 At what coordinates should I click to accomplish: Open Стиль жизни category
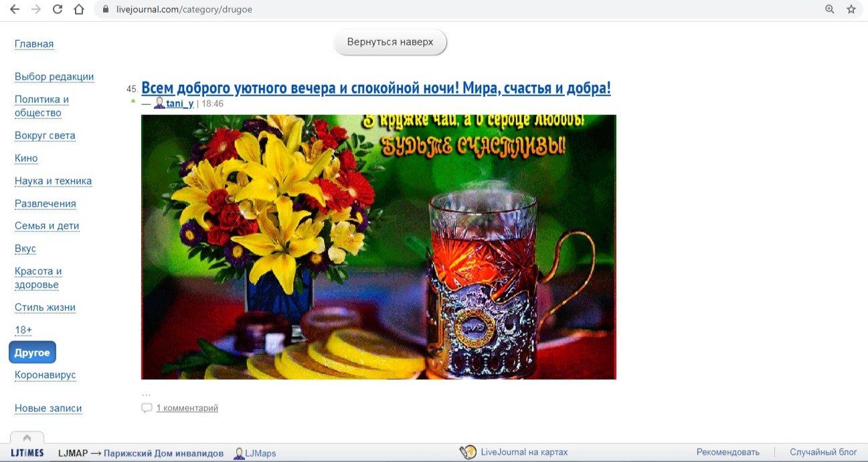(45, 308)
